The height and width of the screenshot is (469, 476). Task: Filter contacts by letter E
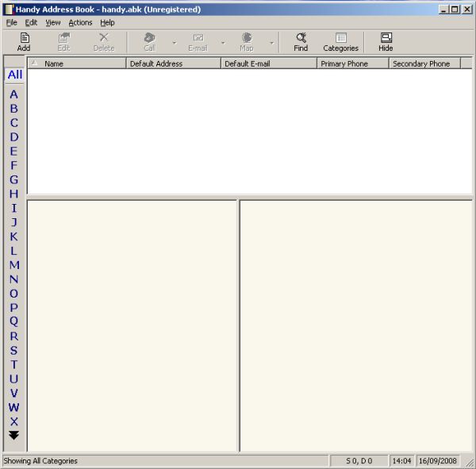pyautogui.click(x=14, y=152)
